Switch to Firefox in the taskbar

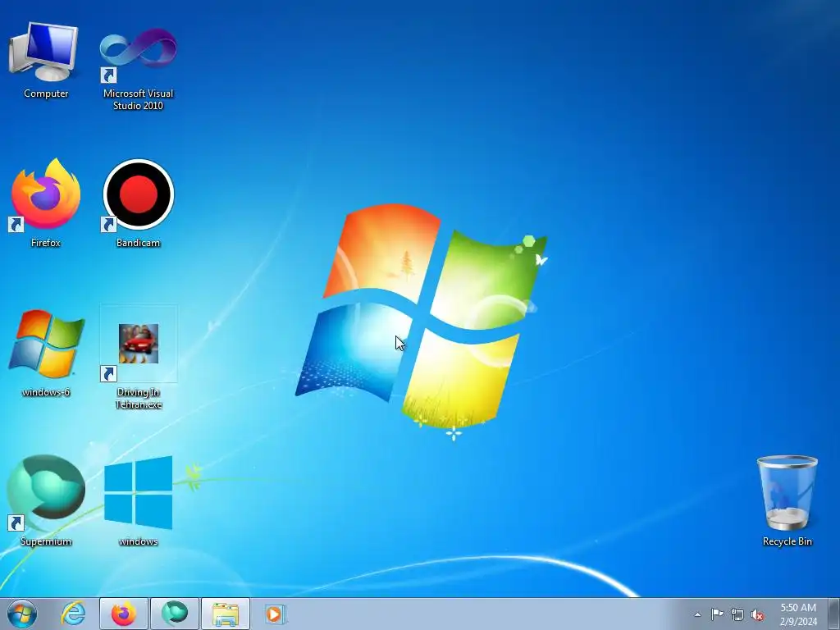point(124,614)
